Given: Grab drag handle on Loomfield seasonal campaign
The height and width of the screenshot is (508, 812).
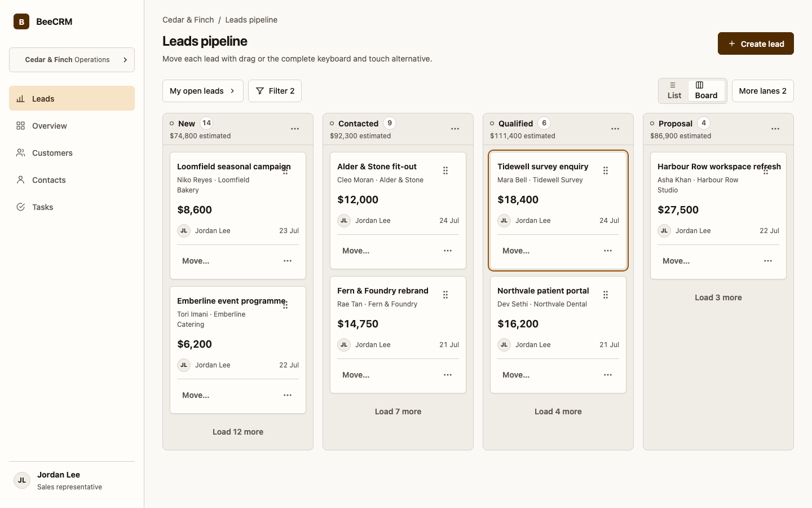Looking at the screenshot, I should tap(285, 170).
